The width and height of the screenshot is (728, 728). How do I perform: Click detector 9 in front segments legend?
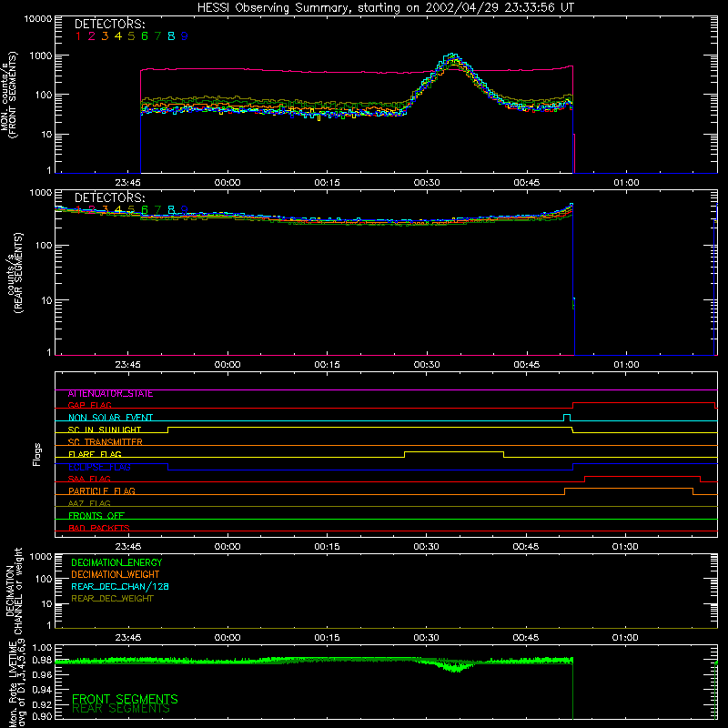click(x=185, y=36)
